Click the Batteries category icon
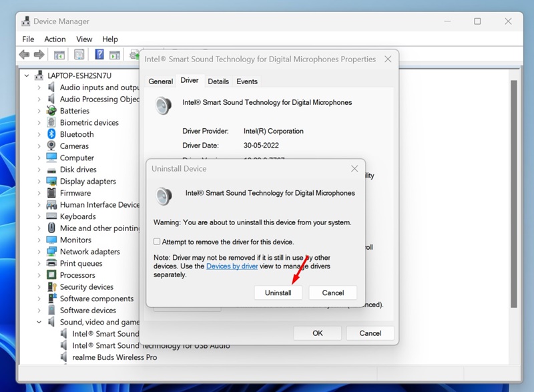534x392 pixels. [x=51, y=111]
